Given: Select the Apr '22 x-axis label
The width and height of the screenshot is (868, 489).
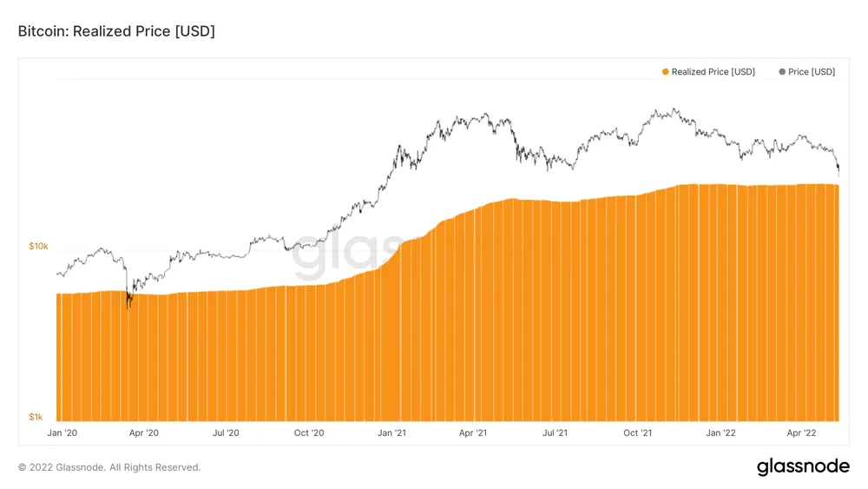Looking at the screenshot, I should coord(800,433).
